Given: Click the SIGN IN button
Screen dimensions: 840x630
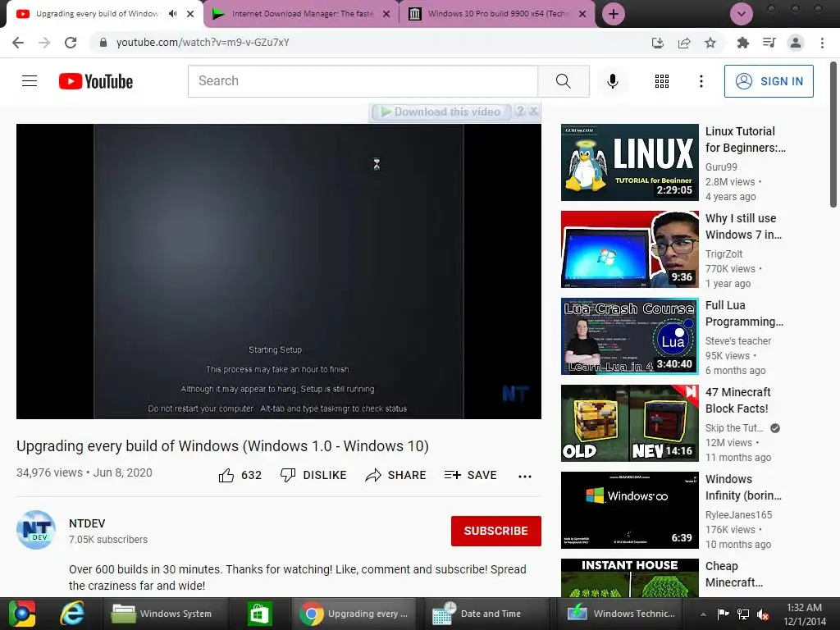Looking at the screenshot, I should 769,81.
